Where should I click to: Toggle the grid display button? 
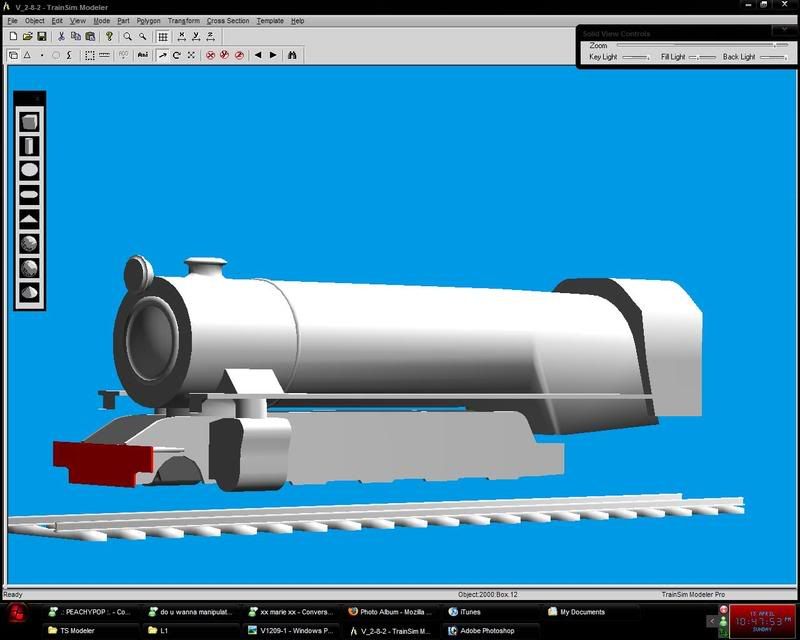[x=162, y=37]
